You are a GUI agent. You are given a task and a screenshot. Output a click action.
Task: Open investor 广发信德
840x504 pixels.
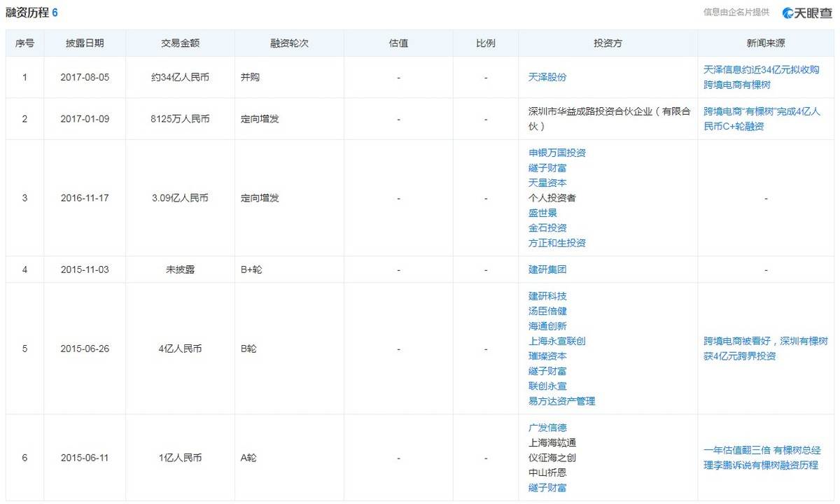click(547, 428)
